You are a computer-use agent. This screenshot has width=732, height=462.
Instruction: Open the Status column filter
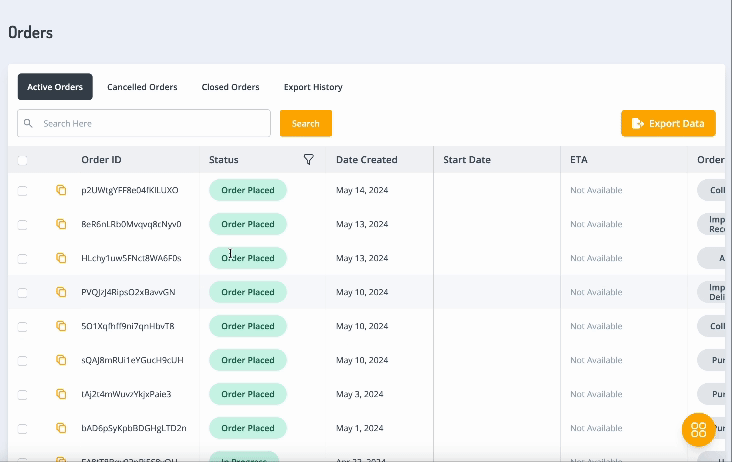(x=308, y=160)
